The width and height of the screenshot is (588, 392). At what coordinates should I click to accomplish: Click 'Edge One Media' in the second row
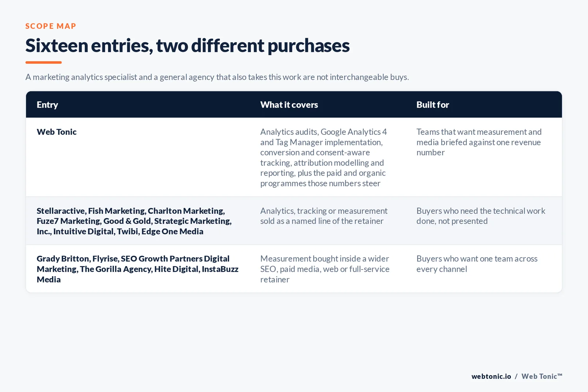172,231
